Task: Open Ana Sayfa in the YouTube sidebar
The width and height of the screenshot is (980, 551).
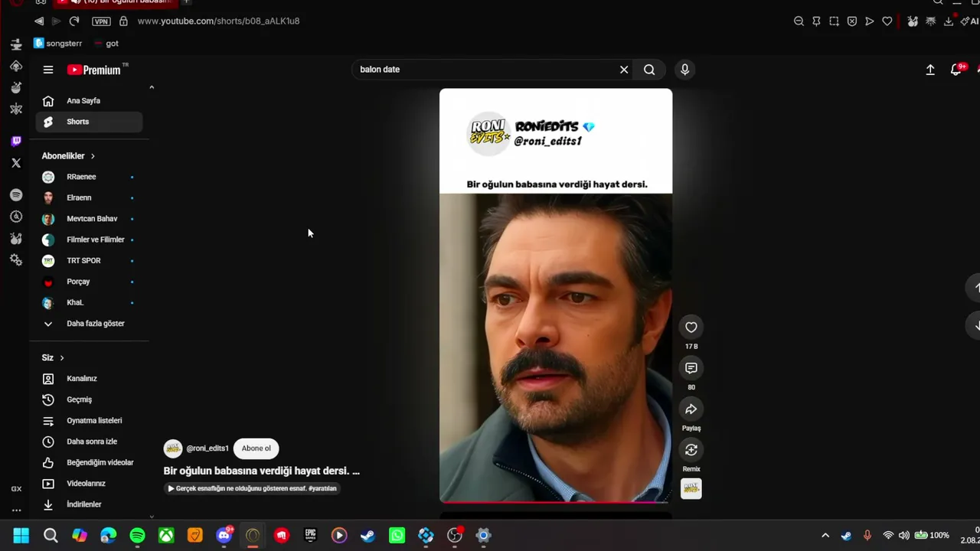Action: [x=89, y=101]
